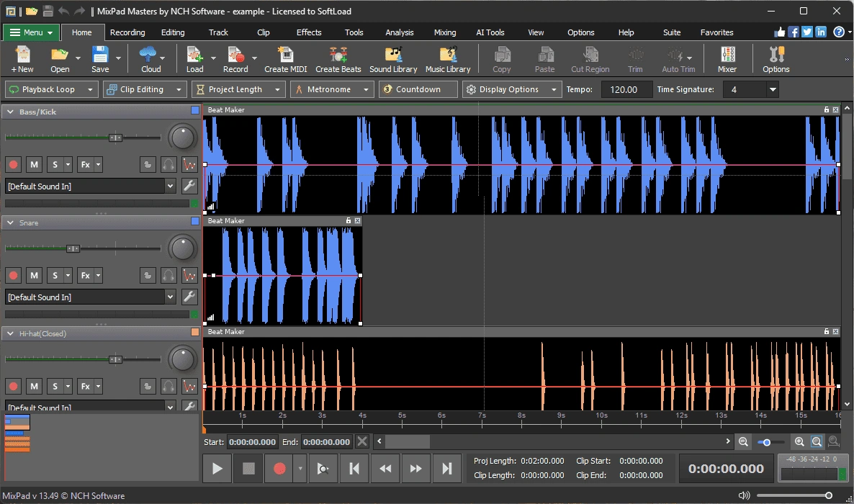Screen dimensions: 854x504
Task: Click the Paste toolbar icon
Action: (544, 59)
